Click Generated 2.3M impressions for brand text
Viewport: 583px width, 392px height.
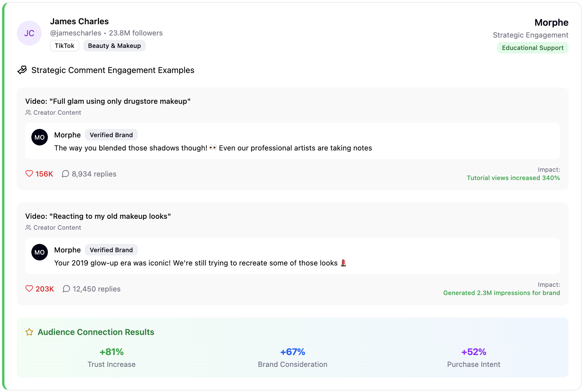501,293
